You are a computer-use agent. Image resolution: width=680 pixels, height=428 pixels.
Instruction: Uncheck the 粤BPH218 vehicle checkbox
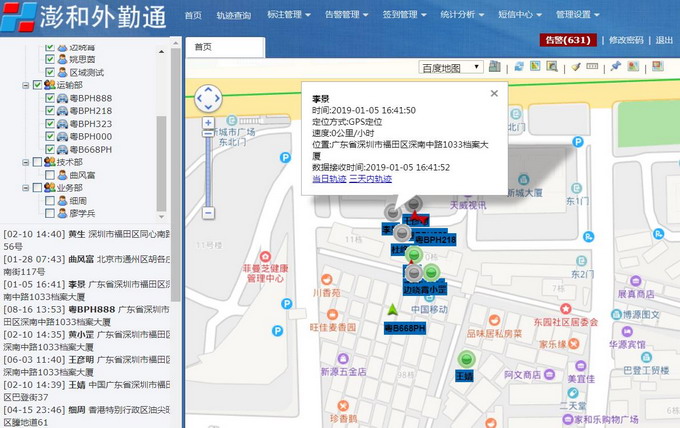tap(50, 111)
